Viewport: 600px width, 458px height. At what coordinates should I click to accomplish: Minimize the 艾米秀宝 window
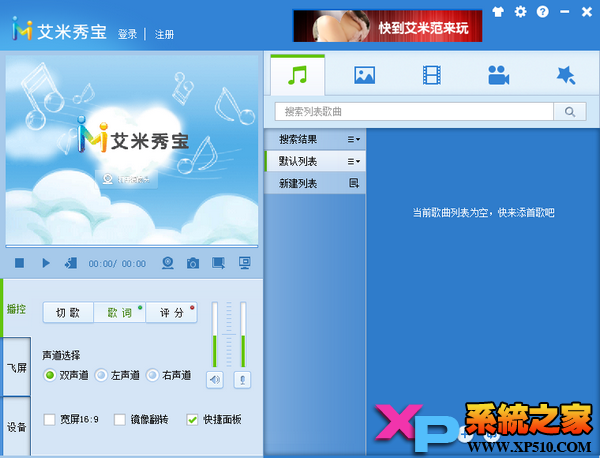coord(564,12)
